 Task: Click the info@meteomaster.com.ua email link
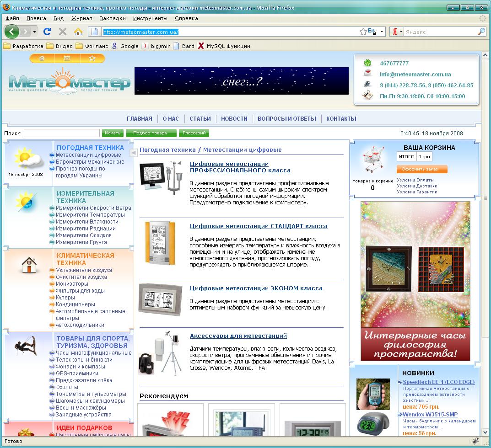[x=415, y=74]
